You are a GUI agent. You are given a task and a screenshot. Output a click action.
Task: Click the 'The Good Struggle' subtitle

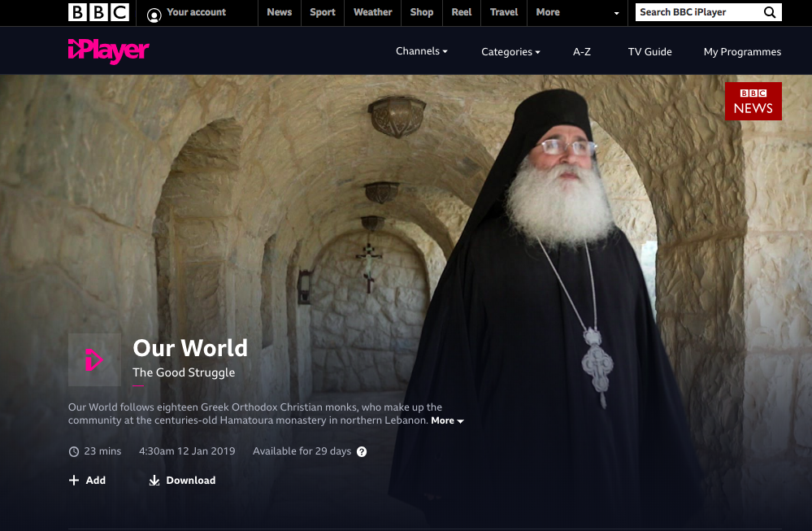(x=184, y=372)
